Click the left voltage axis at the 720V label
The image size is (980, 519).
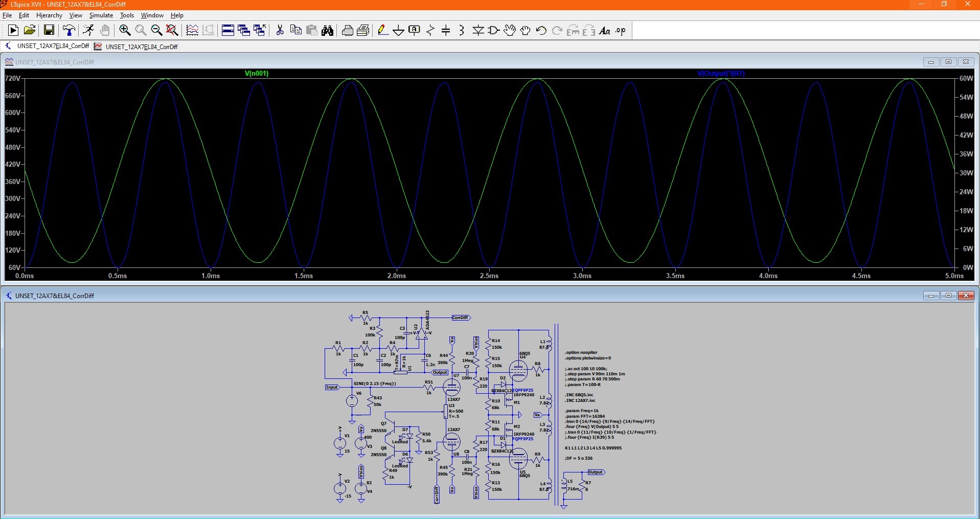13,78
